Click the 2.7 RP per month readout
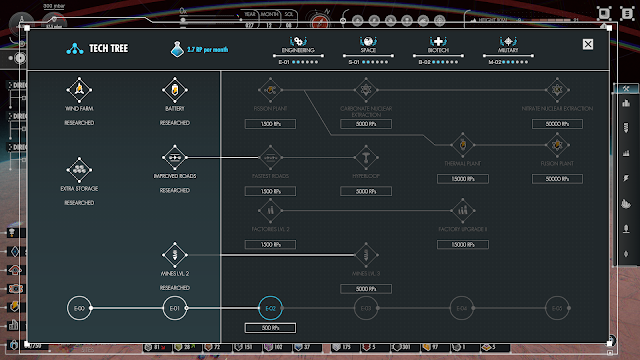Viewport: 640px width, 360px height. click(x=207, y=50)
